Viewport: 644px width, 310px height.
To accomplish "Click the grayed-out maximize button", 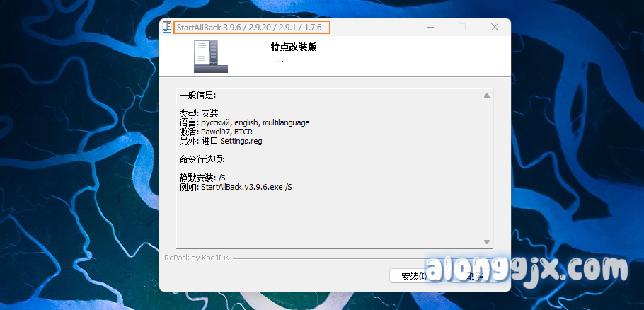I will (x=462, y=27).
